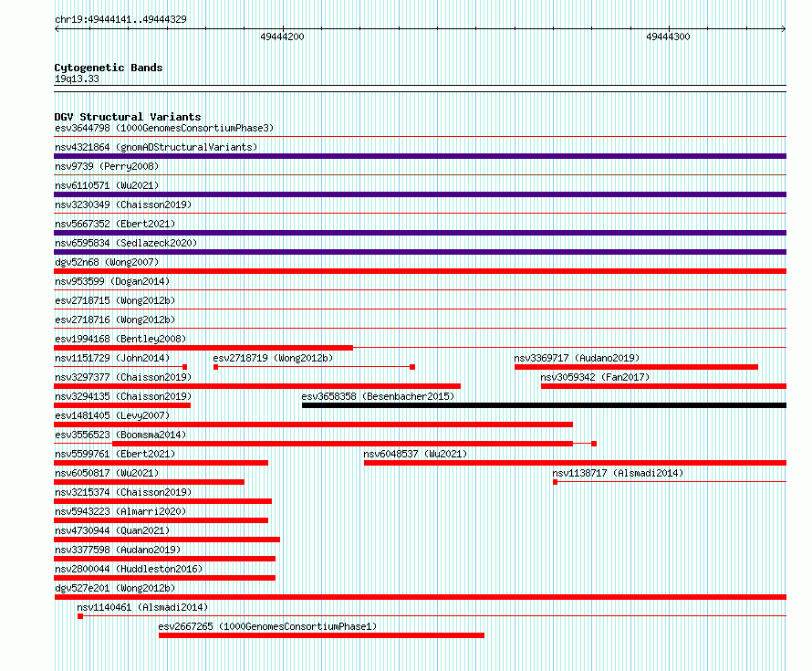The image size is (812, 671).
Task: Click the red nsv3369717 Audano2019 bar
Action: pyautogui.click(x=637, y=367)
